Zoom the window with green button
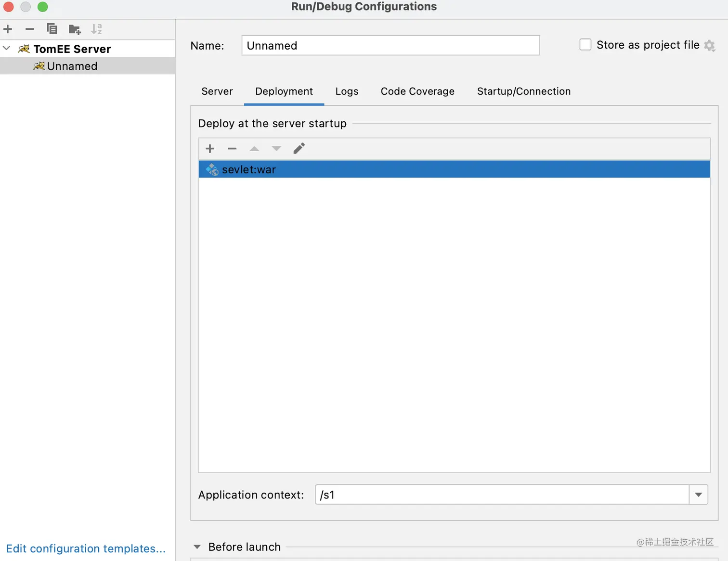Viewport: 728px width, 561px height. (43, 7)
